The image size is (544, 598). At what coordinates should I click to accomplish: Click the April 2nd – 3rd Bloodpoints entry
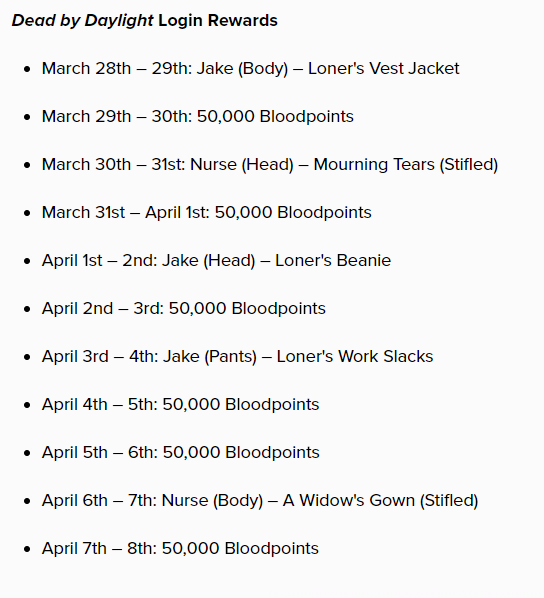pyautogui.click(x=183, y=309)
